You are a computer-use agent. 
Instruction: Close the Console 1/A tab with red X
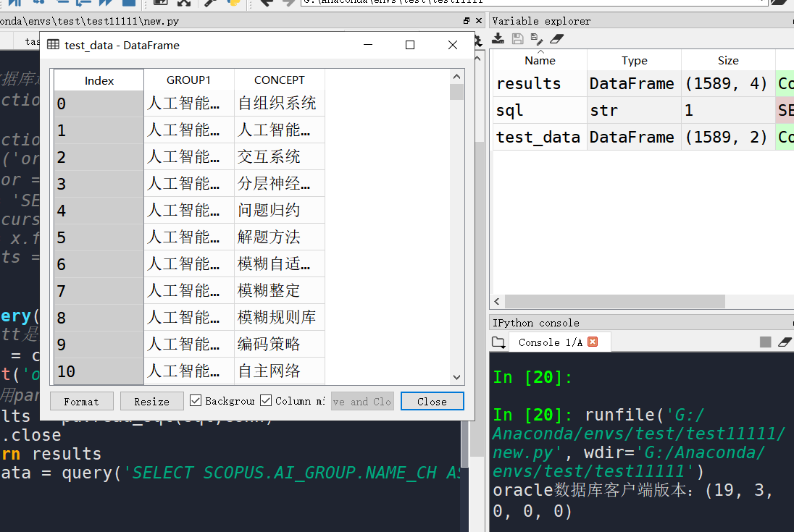[593, 342]
